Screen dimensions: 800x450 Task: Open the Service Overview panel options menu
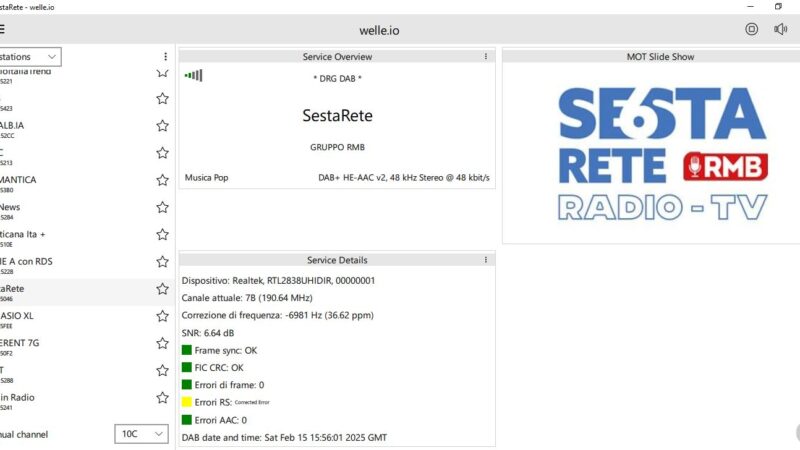(485, 56)
